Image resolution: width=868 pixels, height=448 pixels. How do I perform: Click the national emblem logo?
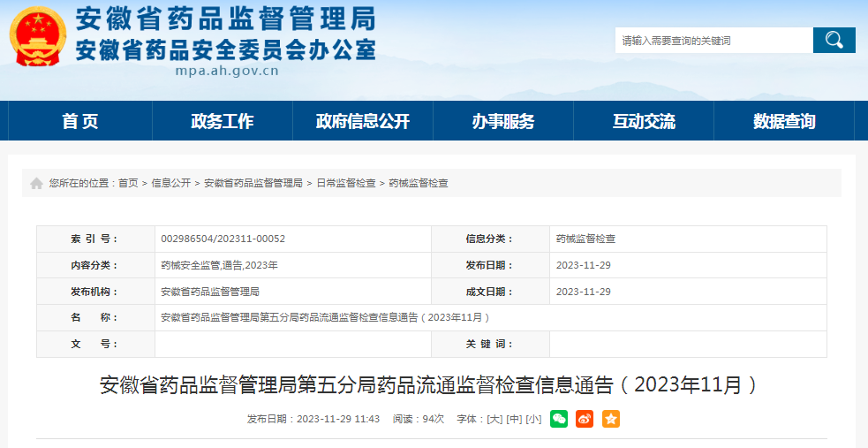37,37
